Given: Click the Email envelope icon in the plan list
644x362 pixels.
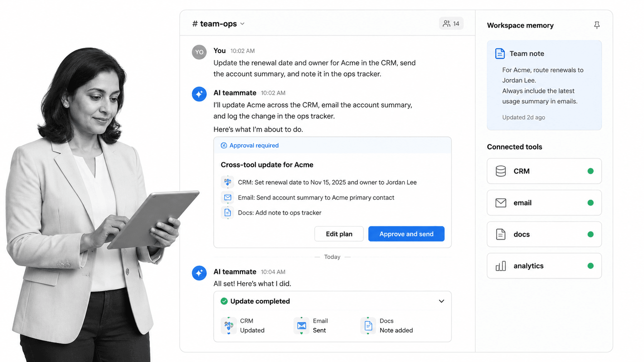Looking at the screenshot, I should 228,197.
